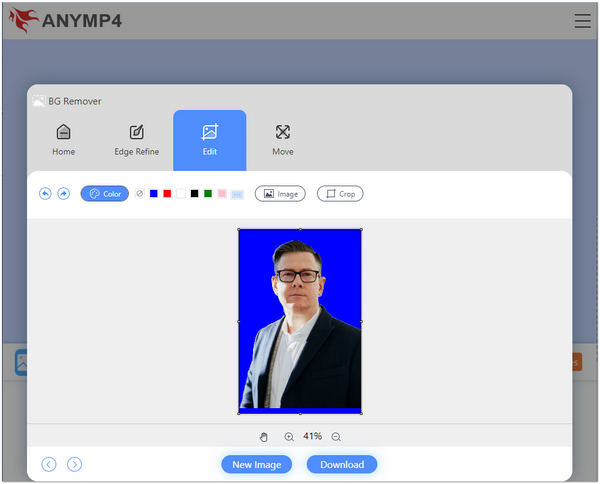The height and width of the screenshot is (484, 600).
Task: Click the redo arrow icon
Action: (64, 194)
